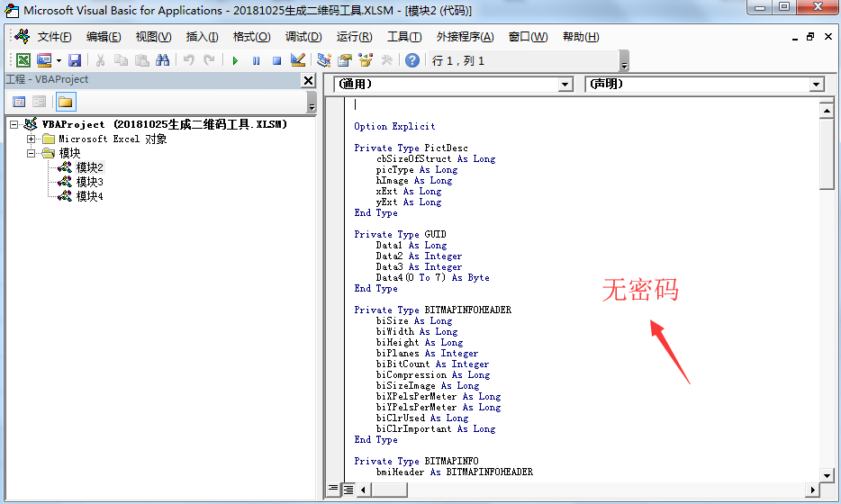The width and height of the screenshot is (841, 504).
Task: Open the 调试(D) menu
Action: pyautogui.click(x=303, y=37)
